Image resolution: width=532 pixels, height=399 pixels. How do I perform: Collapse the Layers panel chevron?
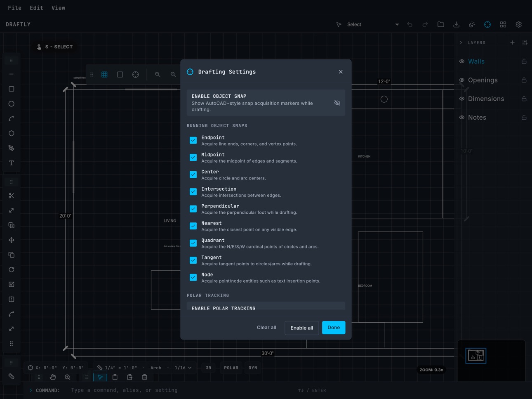tap(461, 42)
